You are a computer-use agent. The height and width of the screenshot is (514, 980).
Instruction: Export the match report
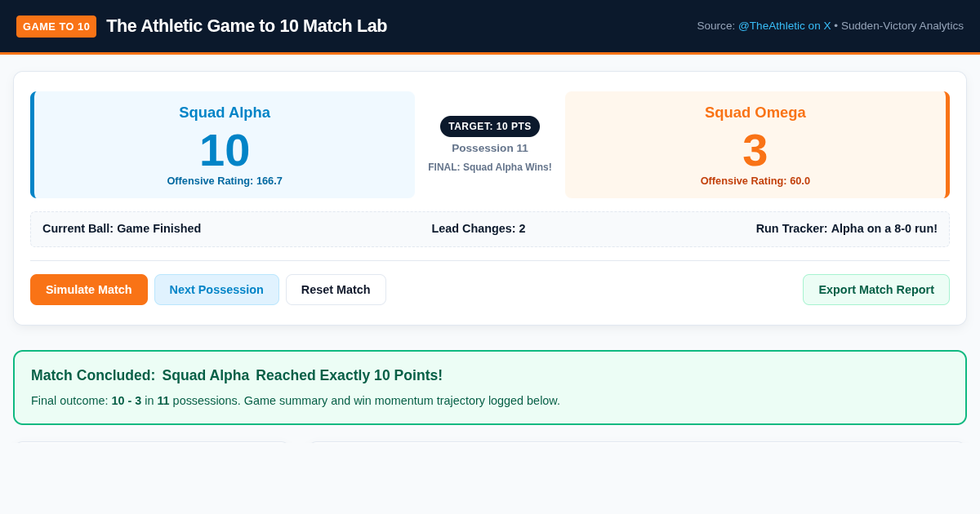876,290
